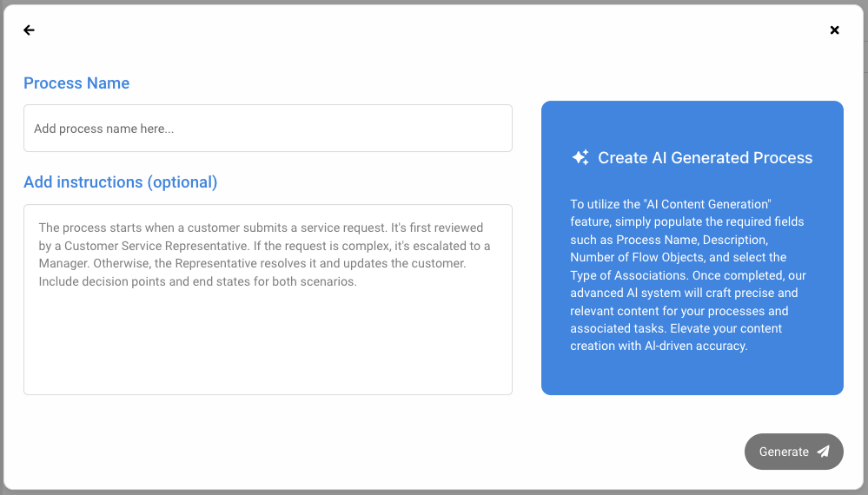868x495 pixels.
Task: Click the "Process Name" label
Action: click(76, 83)
